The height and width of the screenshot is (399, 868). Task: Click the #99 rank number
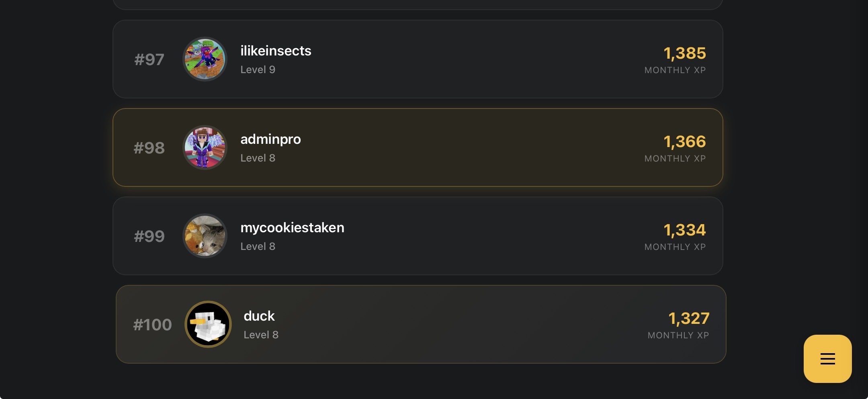pos(149,236)
